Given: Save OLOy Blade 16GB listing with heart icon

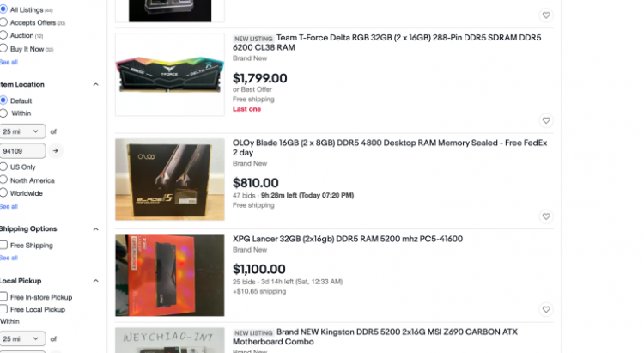Looking at the screenshot, I should pyautogui.click(x=546, y=216).
